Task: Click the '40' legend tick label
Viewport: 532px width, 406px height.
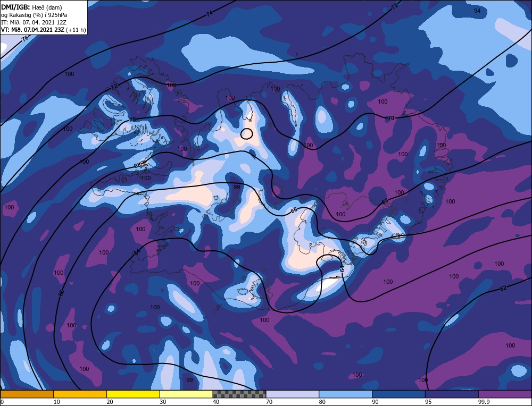Action: click(x=216, y=402)
